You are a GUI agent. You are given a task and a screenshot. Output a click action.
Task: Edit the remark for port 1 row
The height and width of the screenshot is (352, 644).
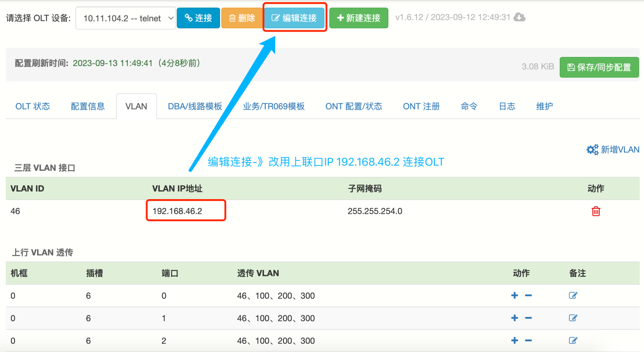point(573,318)
